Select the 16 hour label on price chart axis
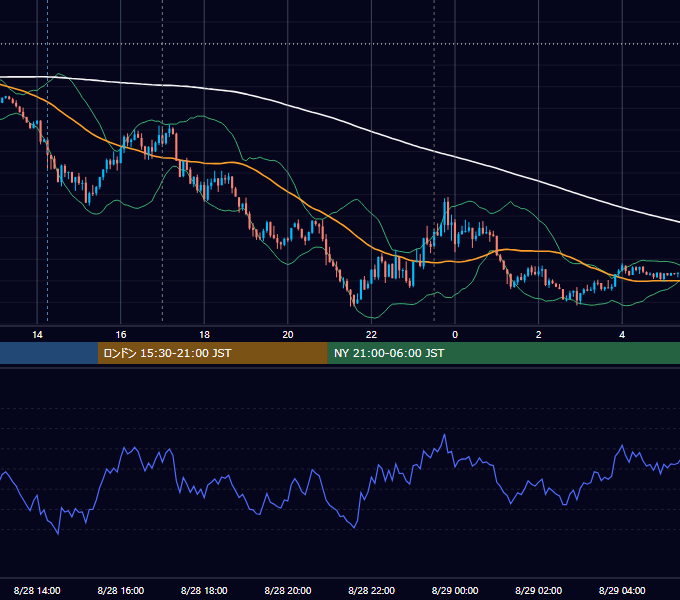 click(121, 335)
